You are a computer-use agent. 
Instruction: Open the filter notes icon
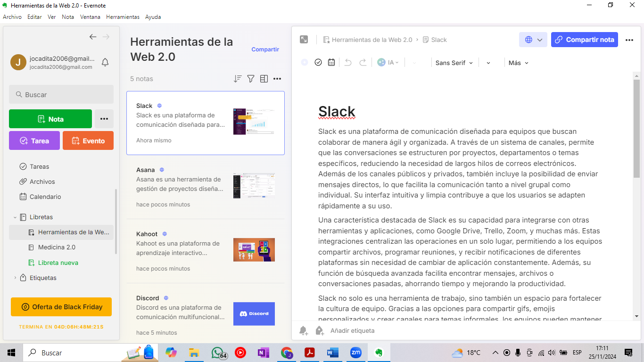251,79
